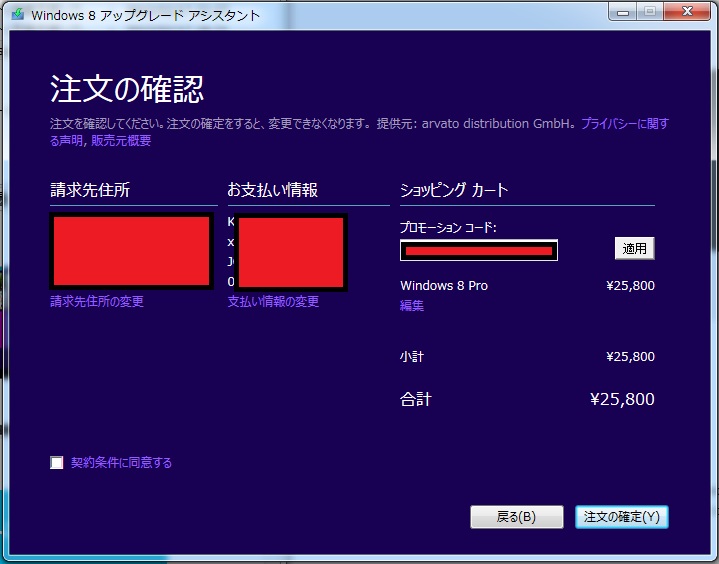Click the 小計 subtotal label
The height and width of the screenshot is (564, 719).
(412, 357)
